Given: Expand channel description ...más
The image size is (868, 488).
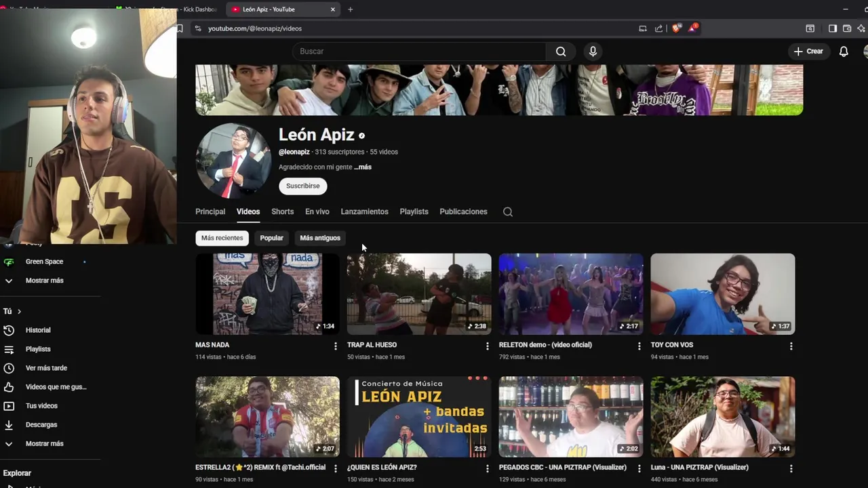Looking at the screenshot, I should (x=363, y=167).
